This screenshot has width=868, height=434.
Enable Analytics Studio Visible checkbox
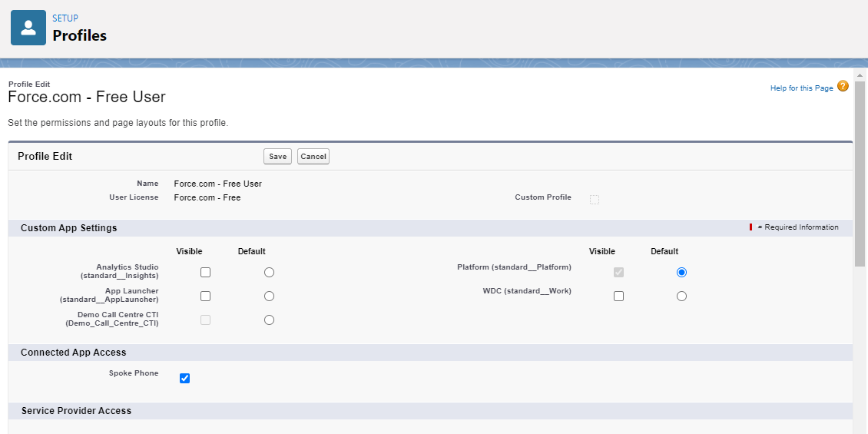pos(205,273)
